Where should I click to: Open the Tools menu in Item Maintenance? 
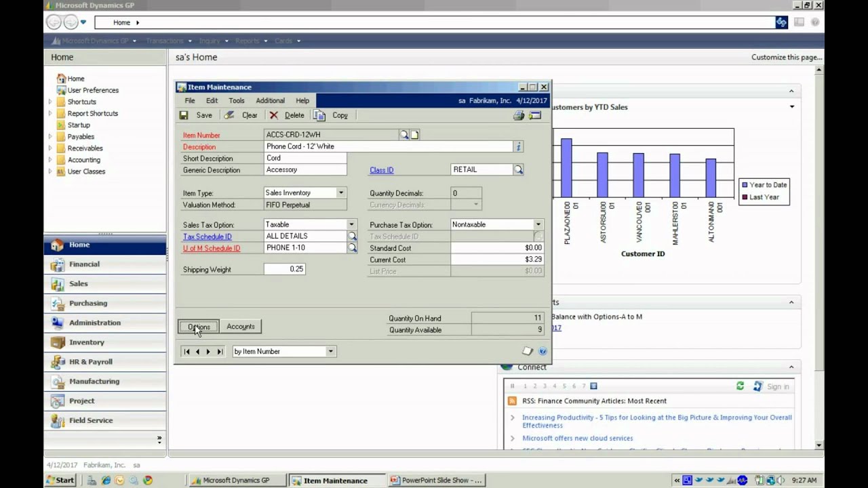236,100
